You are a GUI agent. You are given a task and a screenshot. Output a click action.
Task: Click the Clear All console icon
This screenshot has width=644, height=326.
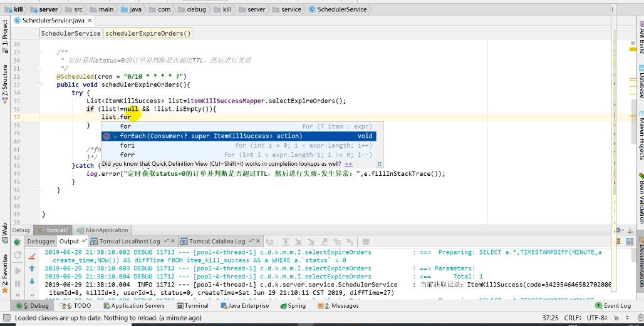click(x=32, y=257)
